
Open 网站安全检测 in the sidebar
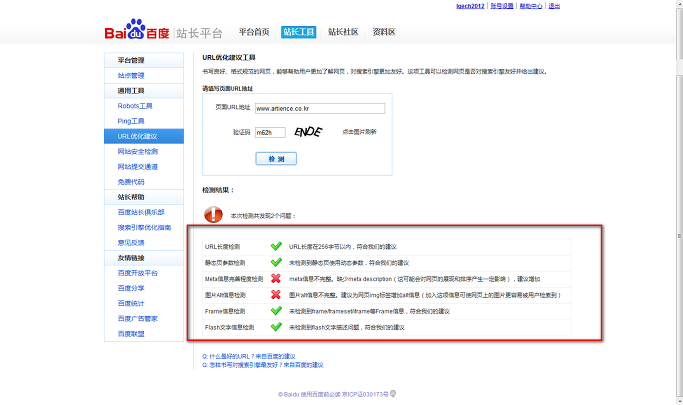(138, 152)
